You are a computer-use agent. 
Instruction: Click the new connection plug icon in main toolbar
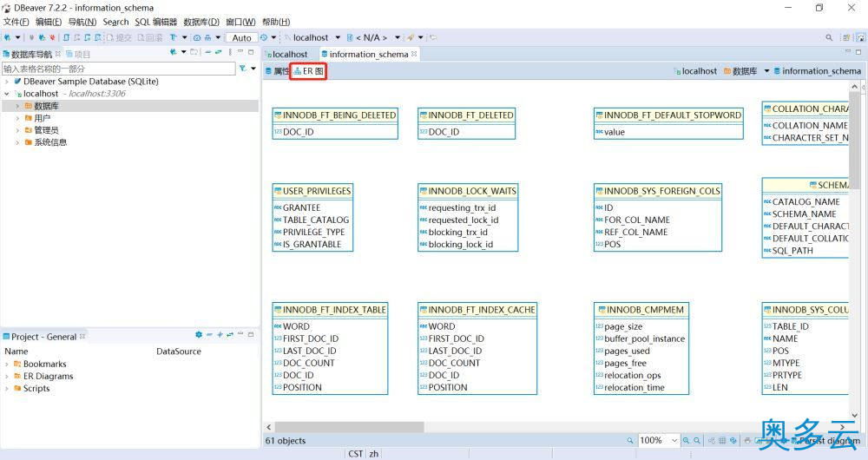(7, 37)
